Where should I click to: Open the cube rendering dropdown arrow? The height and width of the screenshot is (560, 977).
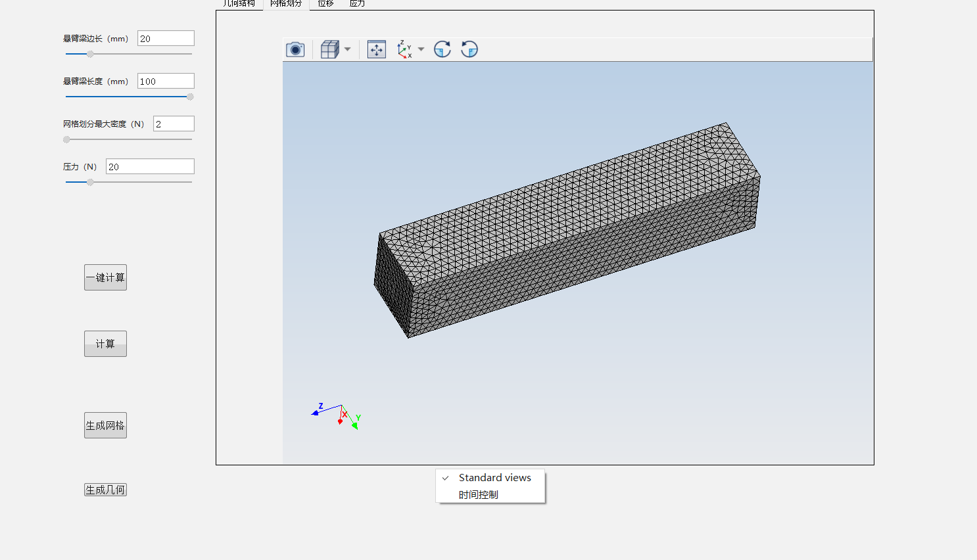click(x=347, y=49)
